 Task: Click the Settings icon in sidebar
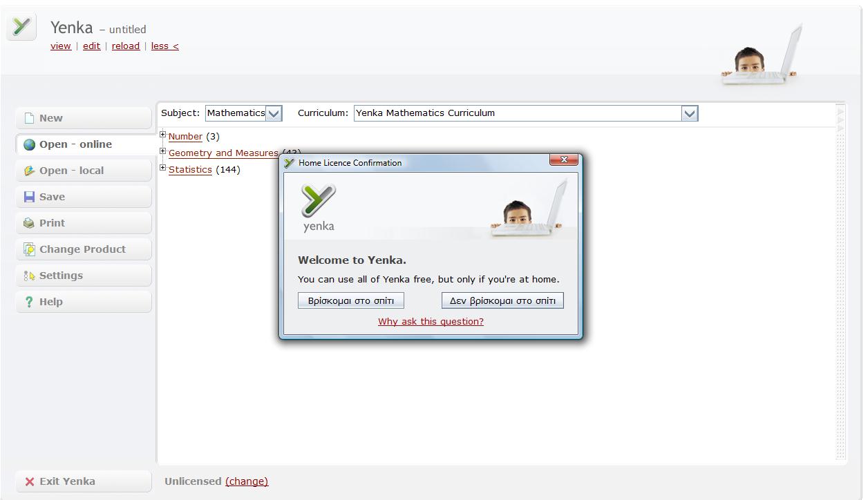[29, 276]
